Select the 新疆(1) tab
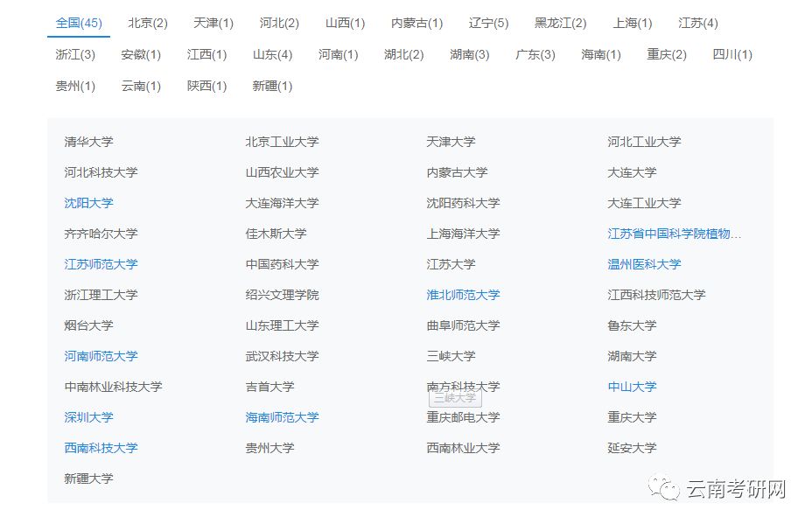 coord(272,86)
